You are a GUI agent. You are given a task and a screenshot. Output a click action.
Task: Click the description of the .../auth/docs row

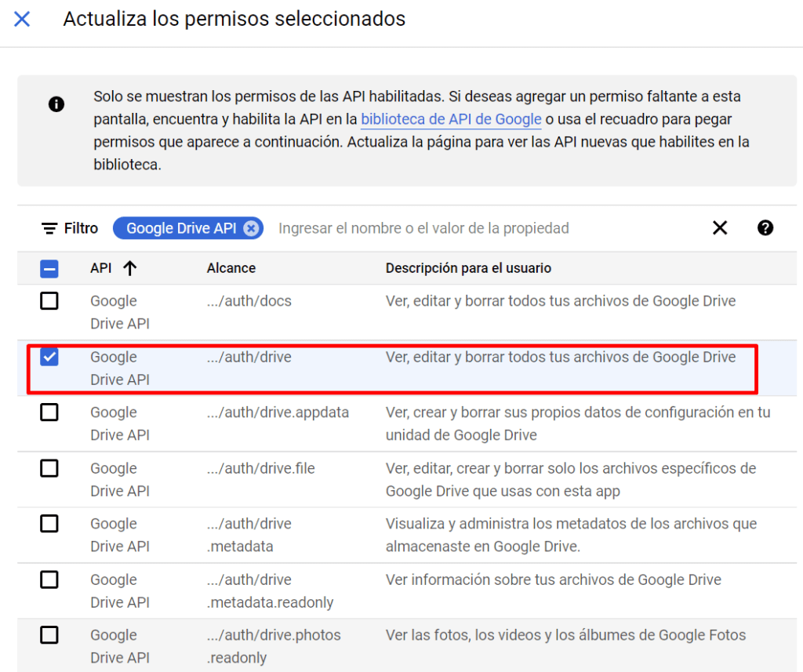click(561, 301)
